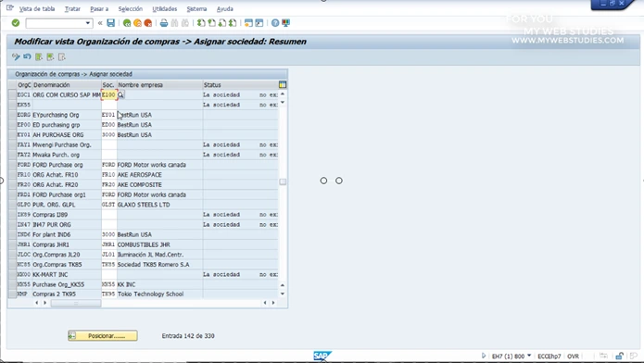
Task: Open the Selección menu
Action: point(131,8)
